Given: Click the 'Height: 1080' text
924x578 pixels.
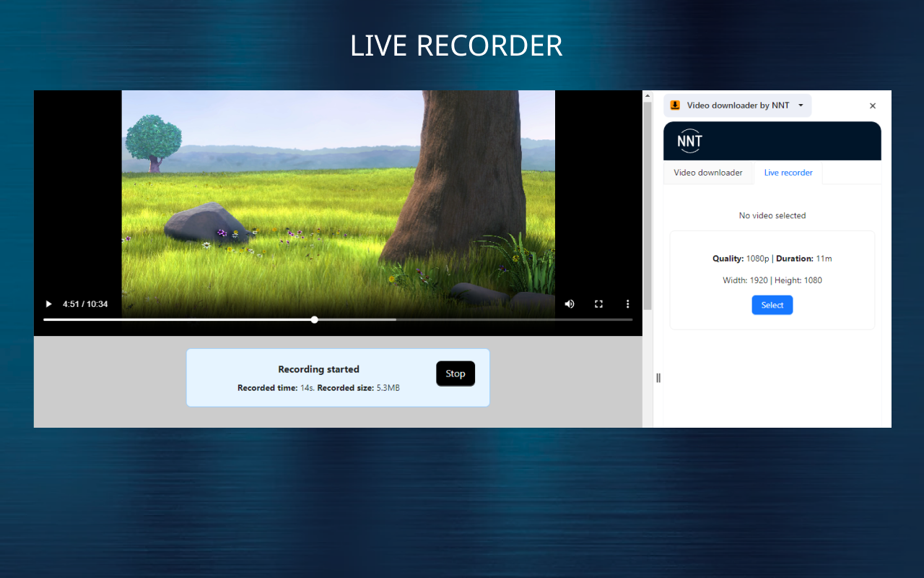Looking at the screenshot, I should click(798, 280).
